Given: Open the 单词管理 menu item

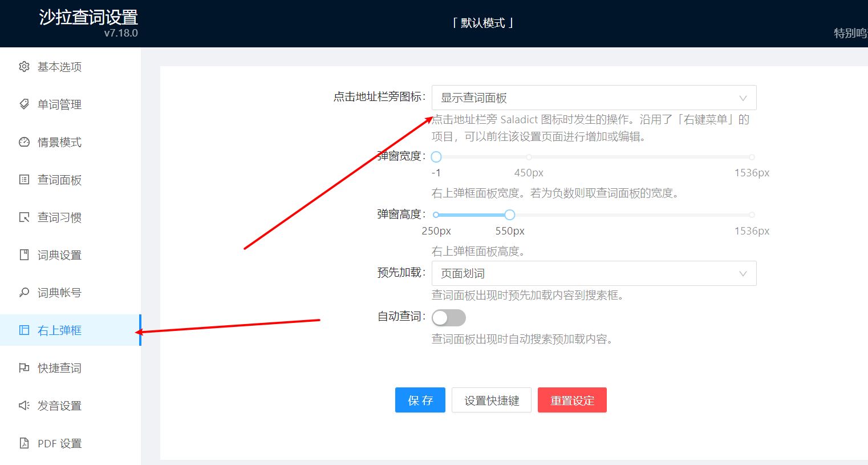Looking at the screenshot, I should 70,104.
